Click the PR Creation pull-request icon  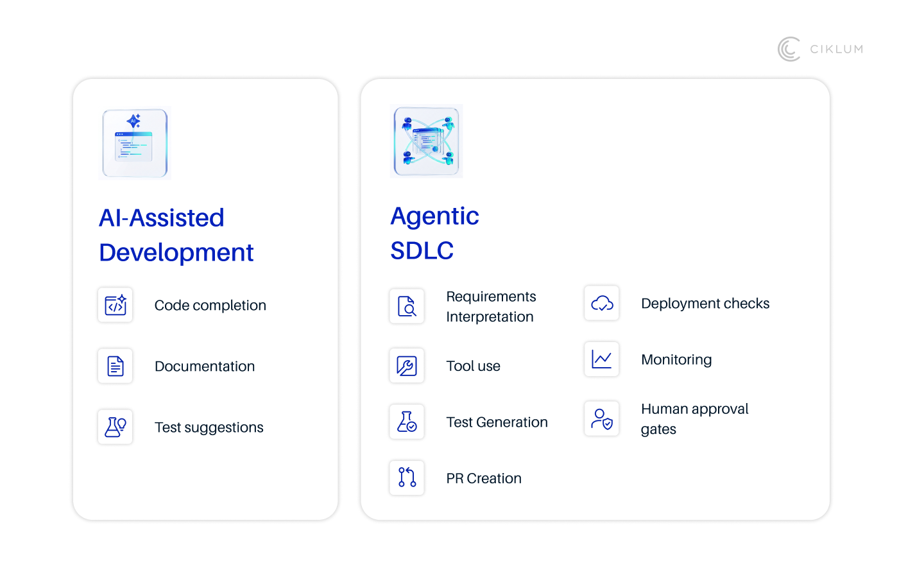[x=407, y=478]
